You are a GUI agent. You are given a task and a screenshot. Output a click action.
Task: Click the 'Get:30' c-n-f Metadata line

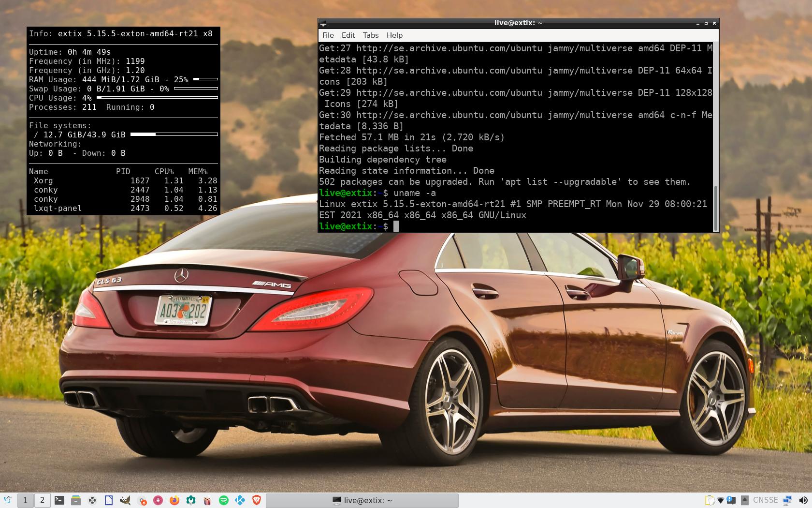[x=516, y=115]
